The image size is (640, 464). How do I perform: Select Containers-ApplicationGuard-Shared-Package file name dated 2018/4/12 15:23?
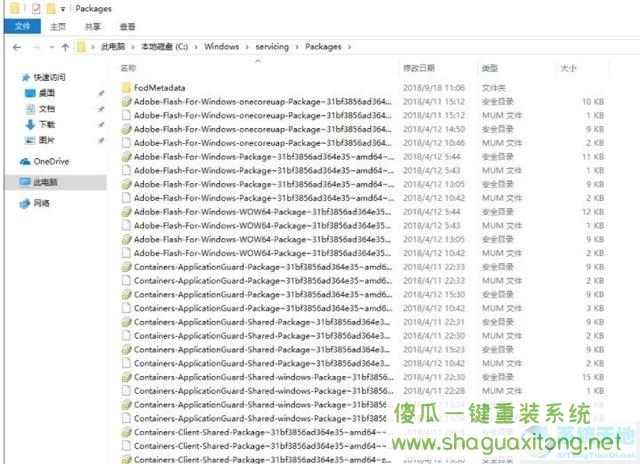pos(262,349)
